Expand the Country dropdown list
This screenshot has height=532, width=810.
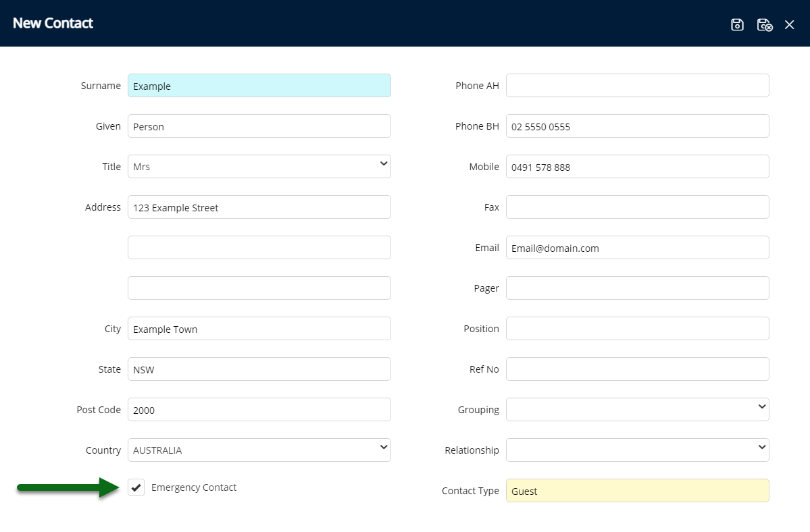click(x=259, y=450)
